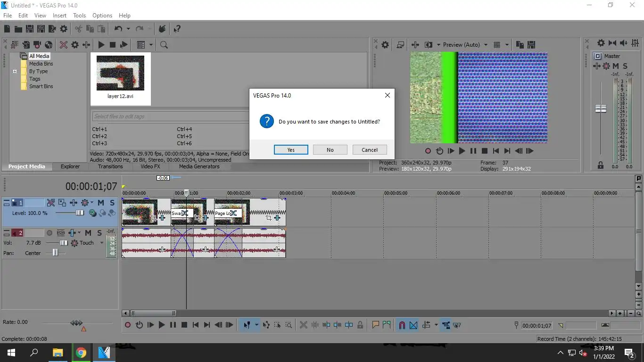Expand the By Type tree node
644x362 pixels.
[x=15, y=72]
